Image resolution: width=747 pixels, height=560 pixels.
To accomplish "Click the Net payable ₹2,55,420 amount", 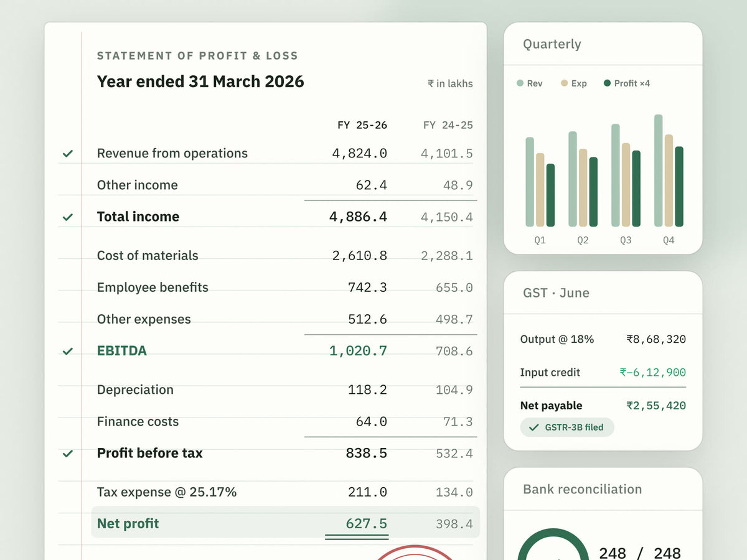I will point(656,406).
